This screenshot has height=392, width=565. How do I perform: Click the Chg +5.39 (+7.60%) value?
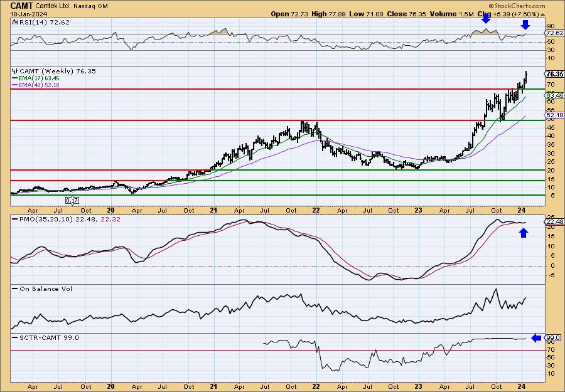[x=508, y=14]
